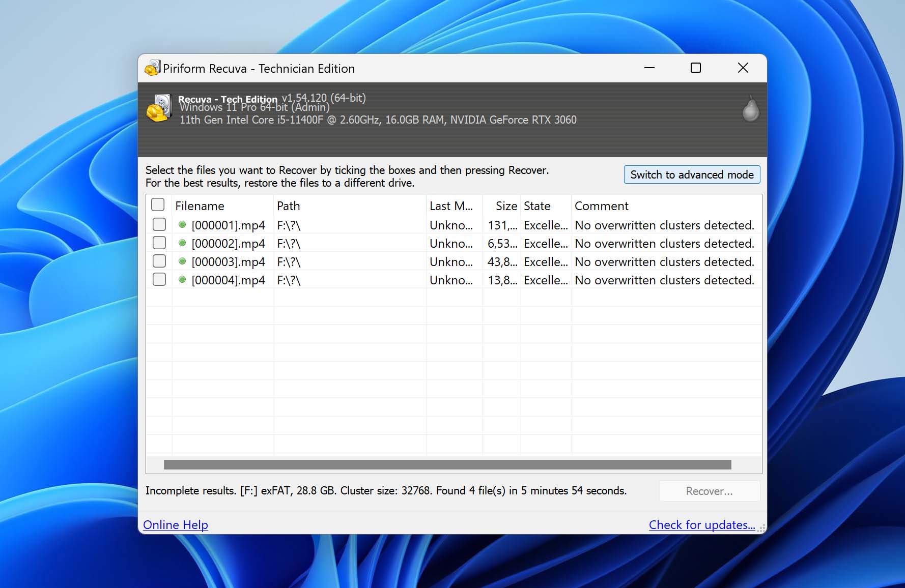The height and width of the screenshot is (588, 905).
Task: Select the [000004].mp4 filename
Action: tap(228, 280)
